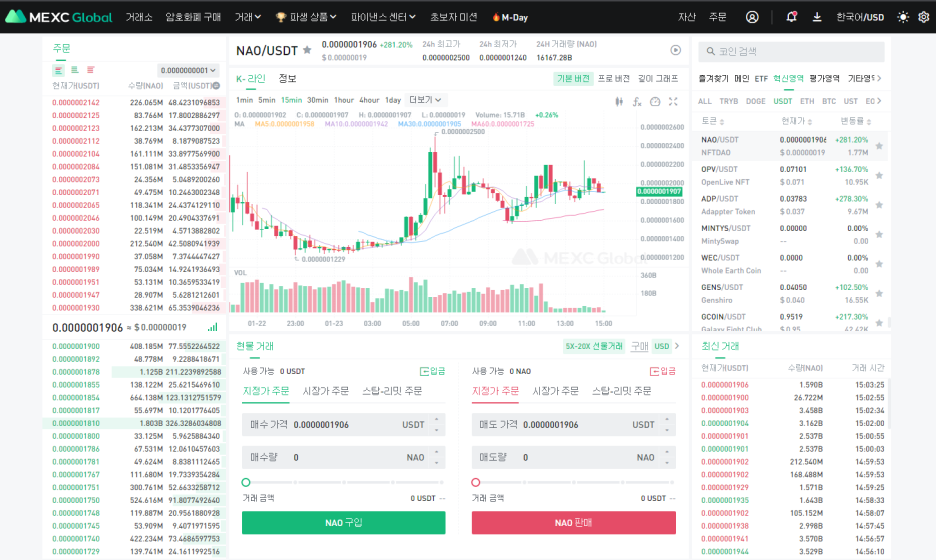The image size is (936, 560).
Task: Open the 거래소 menu item
Action: pos(138,17)
